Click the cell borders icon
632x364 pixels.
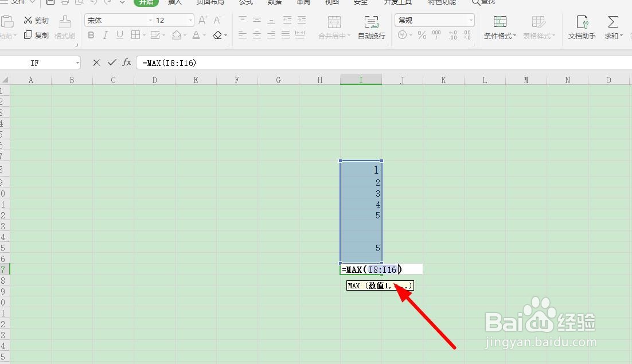click(135, 35)
